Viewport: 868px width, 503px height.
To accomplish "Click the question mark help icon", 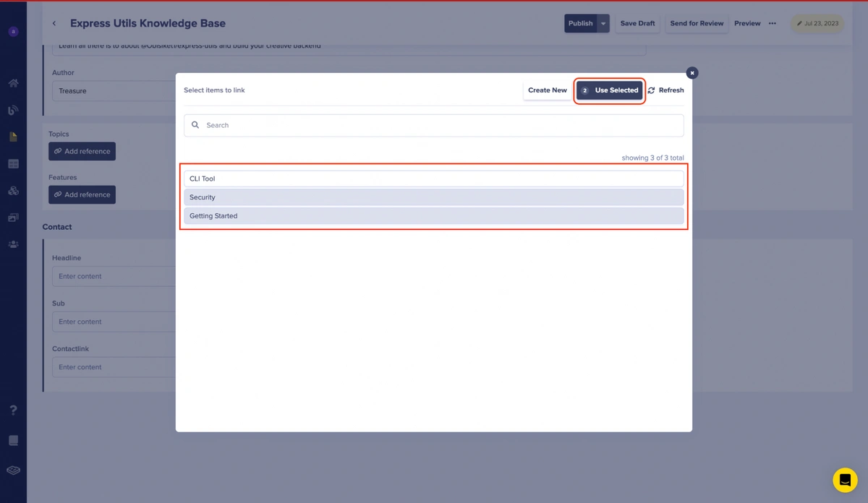I will tap(13, 410).
